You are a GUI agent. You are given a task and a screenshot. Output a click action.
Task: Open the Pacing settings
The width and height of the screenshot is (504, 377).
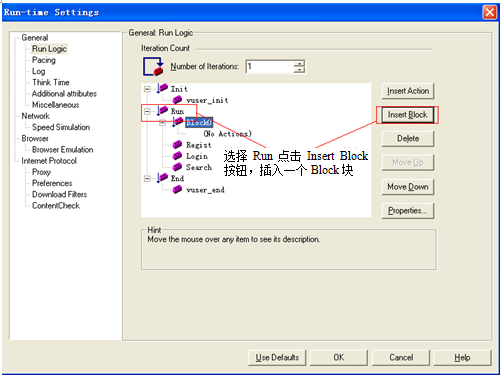[44, 60]
